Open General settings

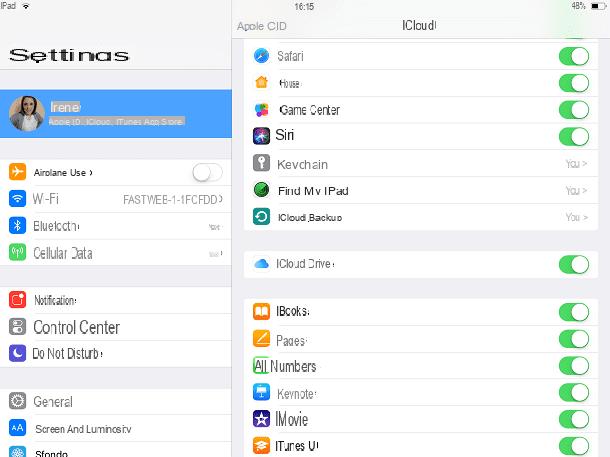pos(116,401)
